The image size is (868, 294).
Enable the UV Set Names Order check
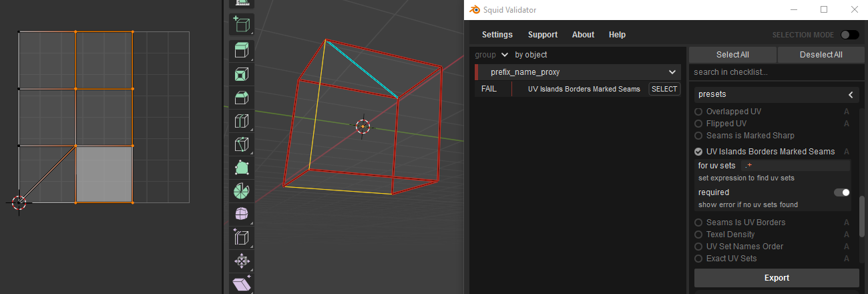[x=699, y=247]
